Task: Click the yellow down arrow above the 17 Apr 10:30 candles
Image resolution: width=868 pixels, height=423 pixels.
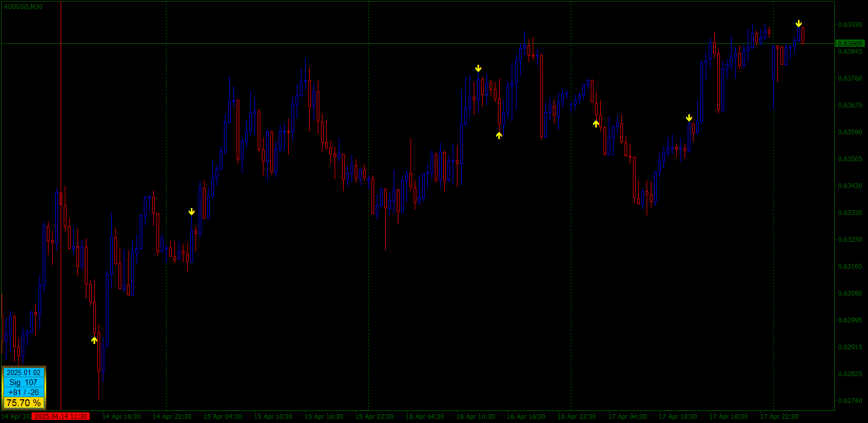Action: (x=689, y=118)
